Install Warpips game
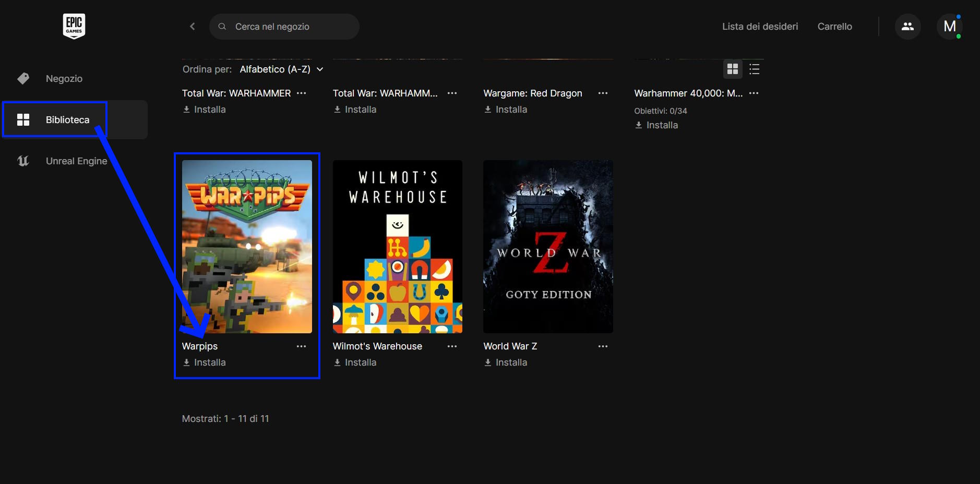This screenshot has height=484, width=980. point(205,362)
